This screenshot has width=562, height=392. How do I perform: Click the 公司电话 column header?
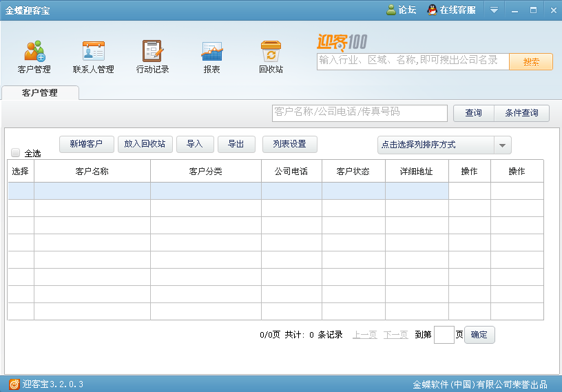point(291,172)
